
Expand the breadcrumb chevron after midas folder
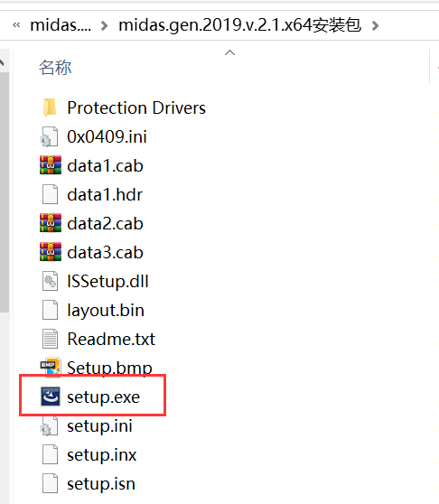[x=104, y=25]
